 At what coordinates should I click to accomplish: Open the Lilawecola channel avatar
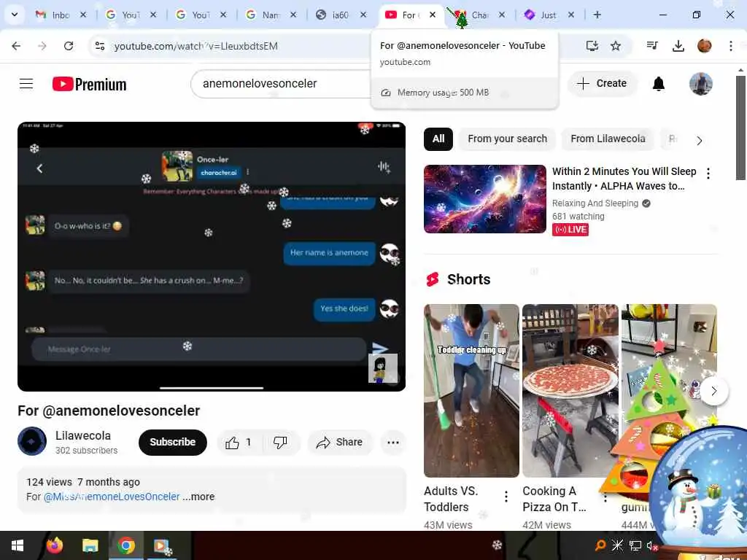[x=32, y=441]
